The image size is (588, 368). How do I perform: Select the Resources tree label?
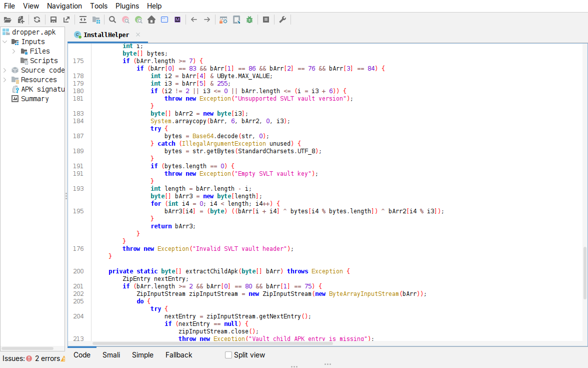[x=38, y=80]
